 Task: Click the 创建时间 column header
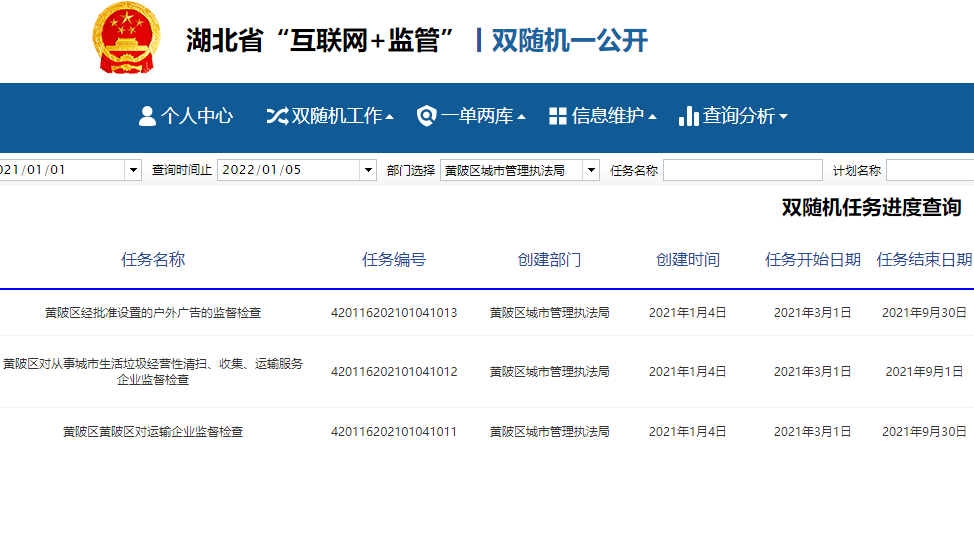click(687, 260)
